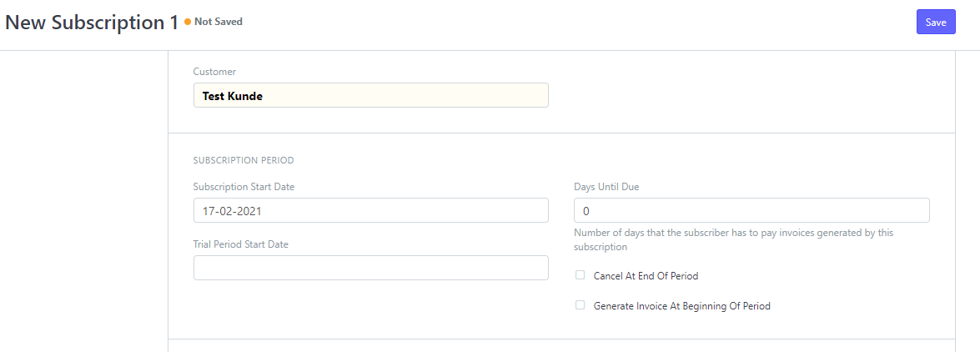
Task: Click the Days Until Due help description text
Action: [x=734, y=239]
